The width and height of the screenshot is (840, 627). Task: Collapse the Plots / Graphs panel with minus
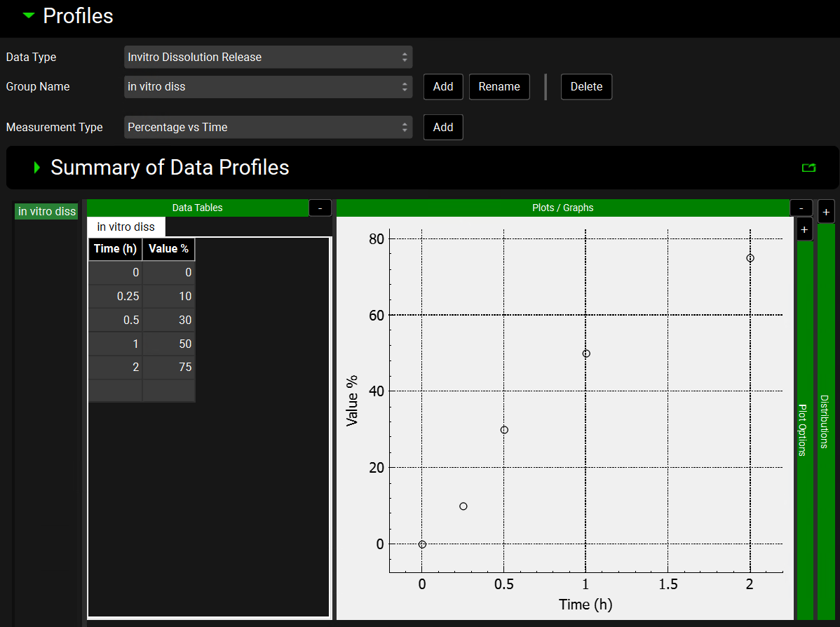coord(801,208)
